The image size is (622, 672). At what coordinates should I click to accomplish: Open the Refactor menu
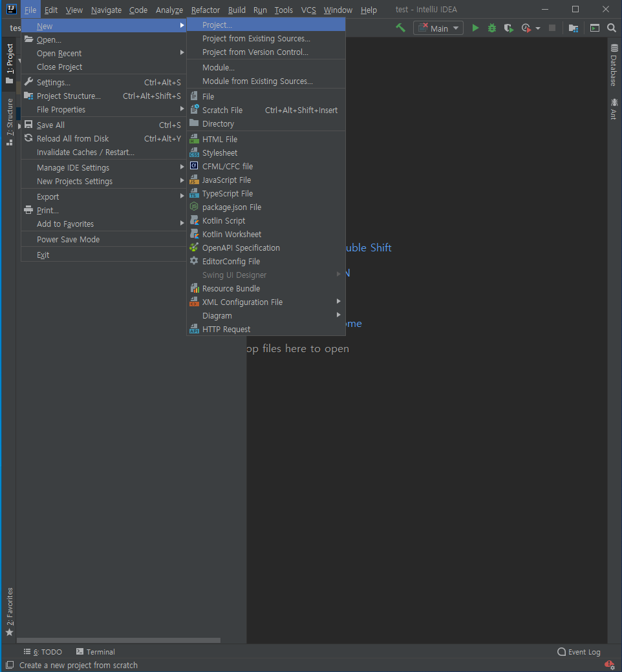coord(206,10)
